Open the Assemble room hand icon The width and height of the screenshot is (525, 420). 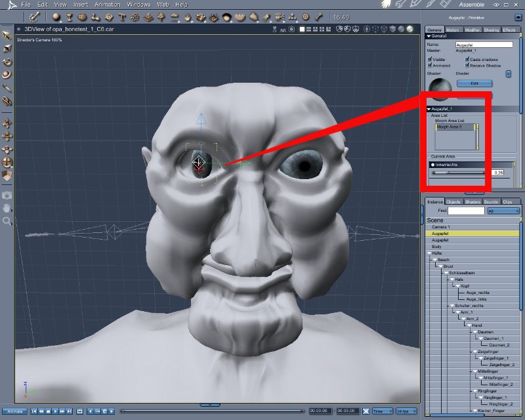[x=387, y=5]
